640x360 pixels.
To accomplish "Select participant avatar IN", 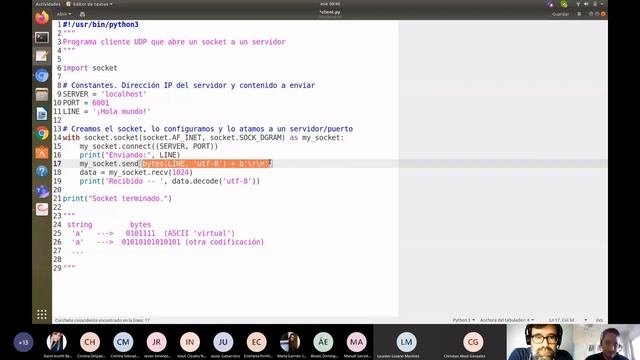I will click(x=190, y=342).
